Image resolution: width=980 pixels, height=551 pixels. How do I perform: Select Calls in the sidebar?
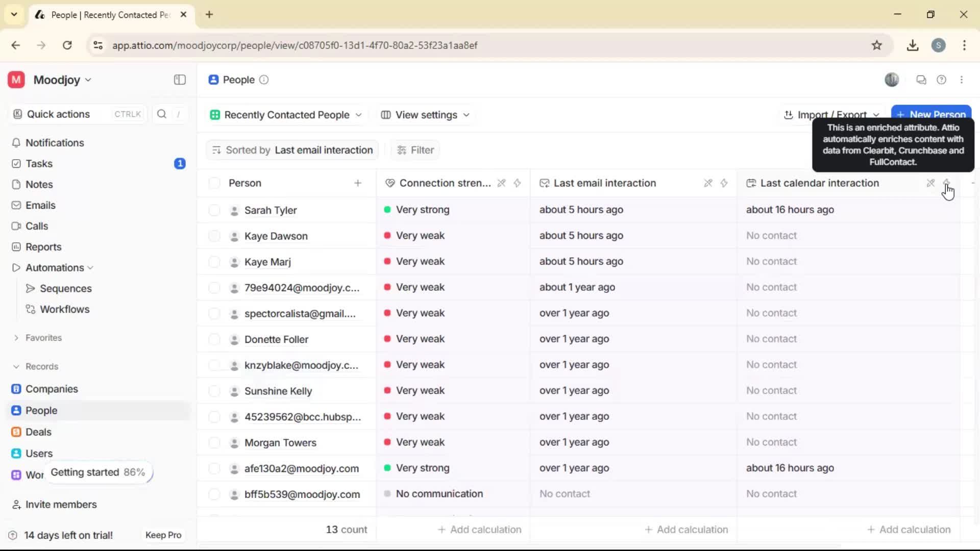36,226
